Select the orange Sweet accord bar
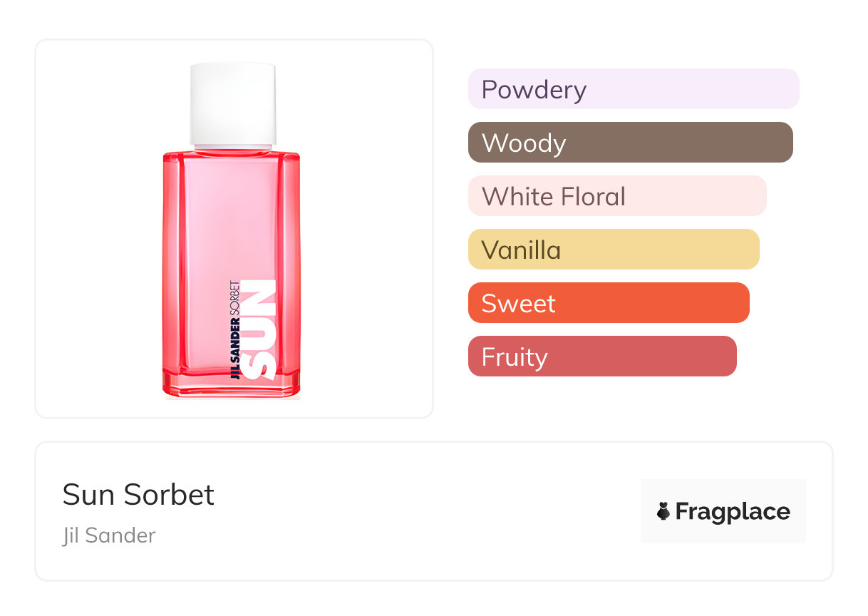 point(608,303)
